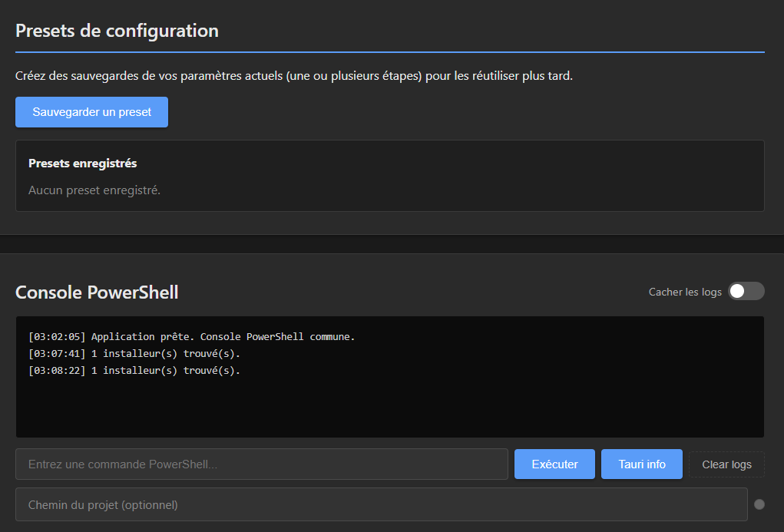The image size is (784, 532).
Task: Select the 03:07:41 installeur trouvé log line
Action: (x=134, y=353)
